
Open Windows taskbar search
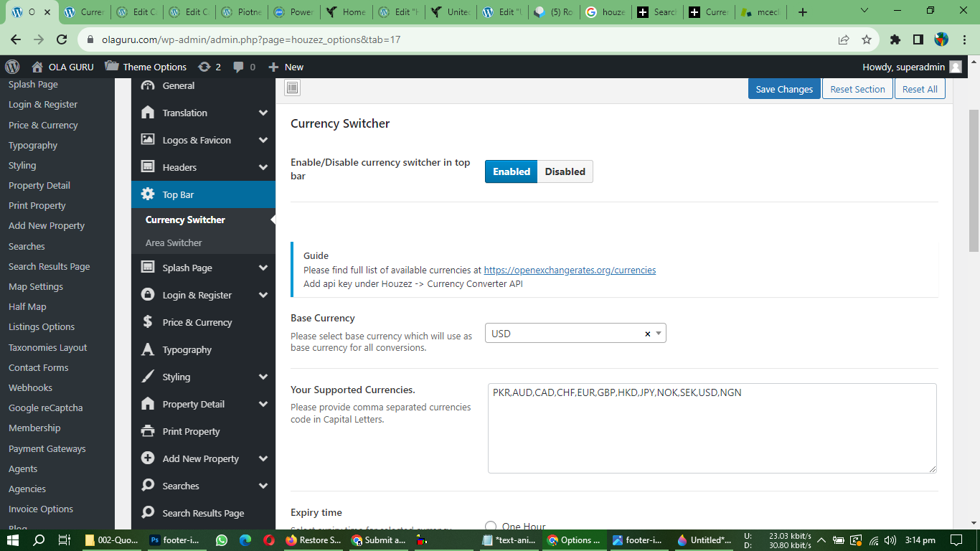[x=39, y=540]
